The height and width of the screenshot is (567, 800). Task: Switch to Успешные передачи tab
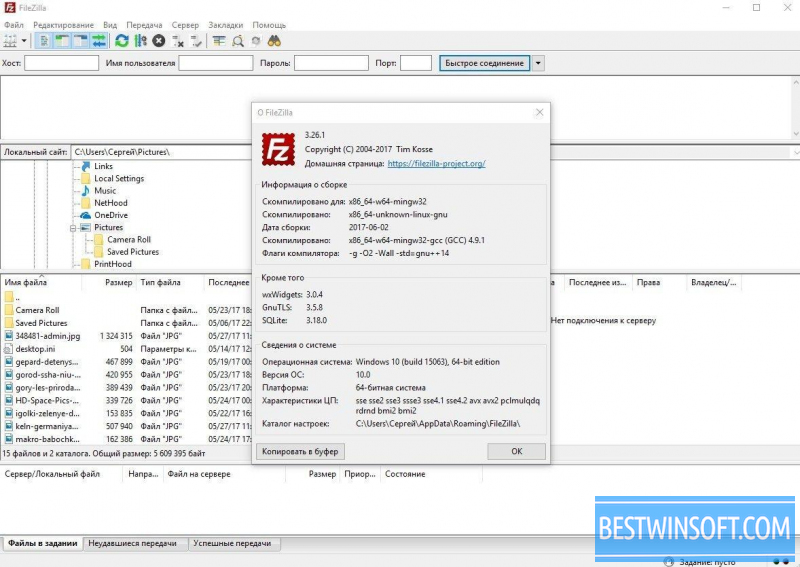click(x=232, y=543)
